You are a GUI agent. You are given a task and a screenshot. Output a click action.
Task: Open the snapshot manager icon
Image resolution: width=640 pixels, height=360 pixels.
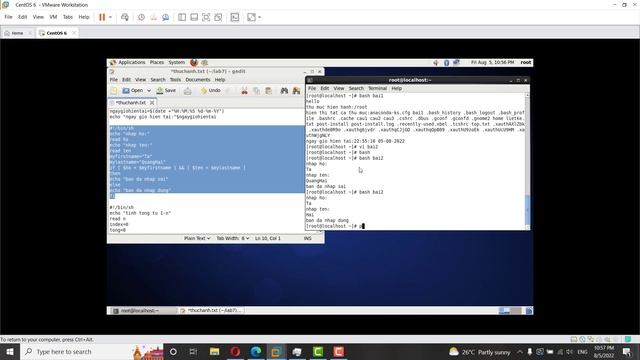(x=166, y=17)
